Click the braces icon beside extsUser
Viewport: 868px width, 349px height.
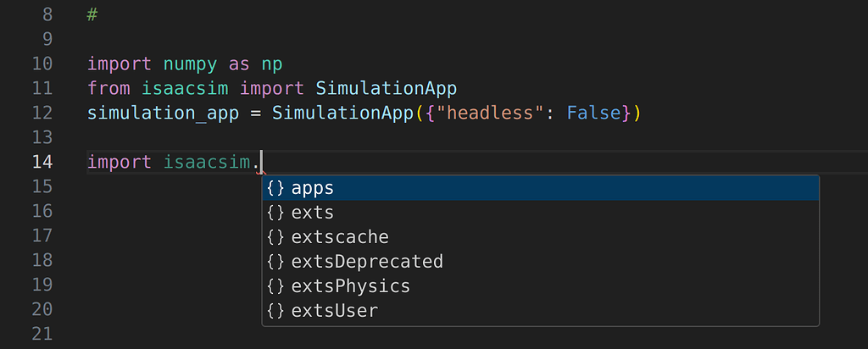(x=275, y=310)
